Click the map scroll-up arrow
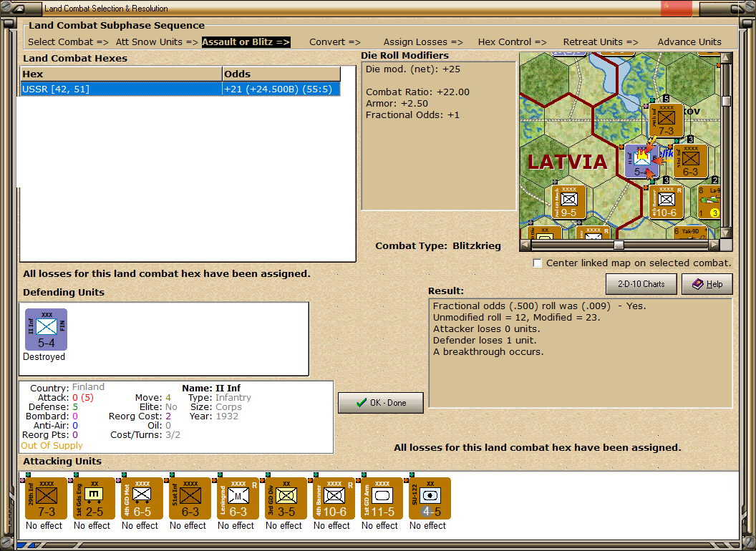 coord(726,58)
